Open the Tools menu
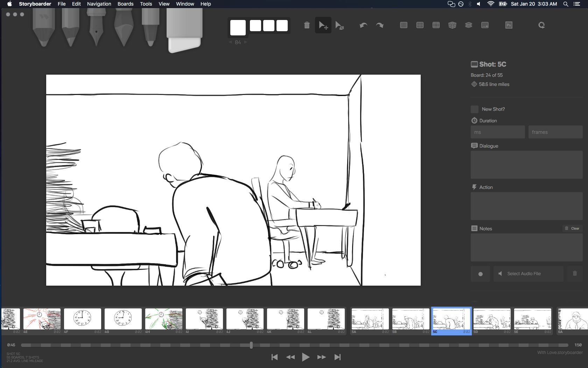This screenshot has height=368, width=588. click(146, 4)
